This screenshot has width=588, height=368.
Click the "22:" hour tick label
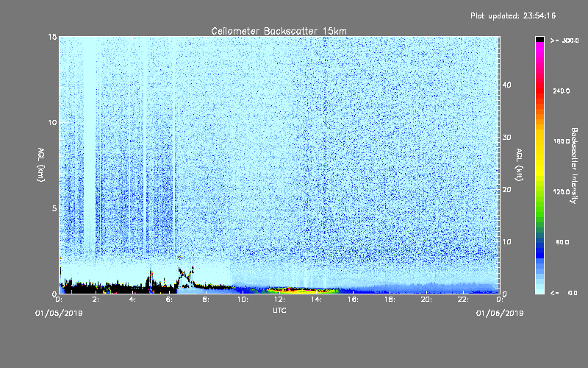(463, 300)
